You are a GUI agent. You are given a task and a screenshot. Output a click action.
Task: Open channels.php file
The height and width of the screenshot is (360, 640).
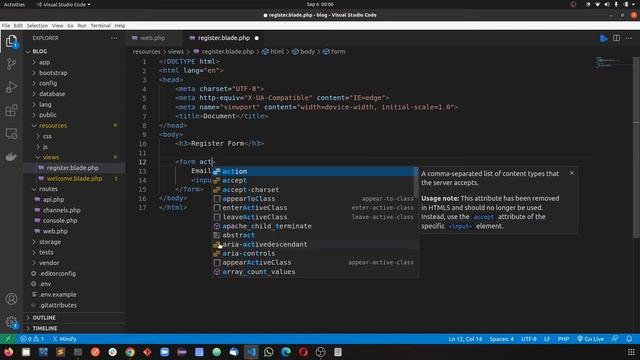click(62, 210)
